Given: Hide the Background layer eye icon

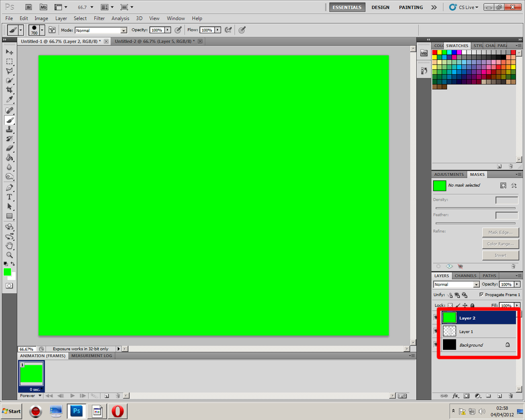Looking at the screenshot, I should [x=436, y=344].
